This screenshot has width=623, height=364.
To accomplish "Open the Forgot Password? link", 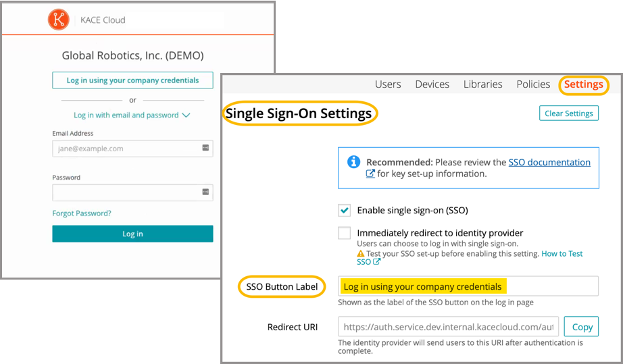I will point(82,213).
